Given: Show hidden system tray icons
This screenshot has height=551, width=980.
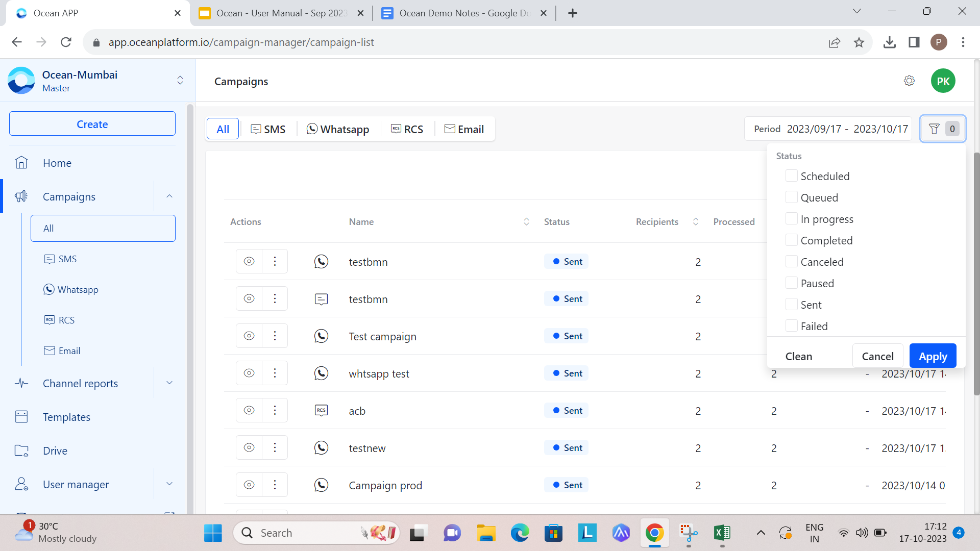Looking at the screenshot, I should click(761, 533).
